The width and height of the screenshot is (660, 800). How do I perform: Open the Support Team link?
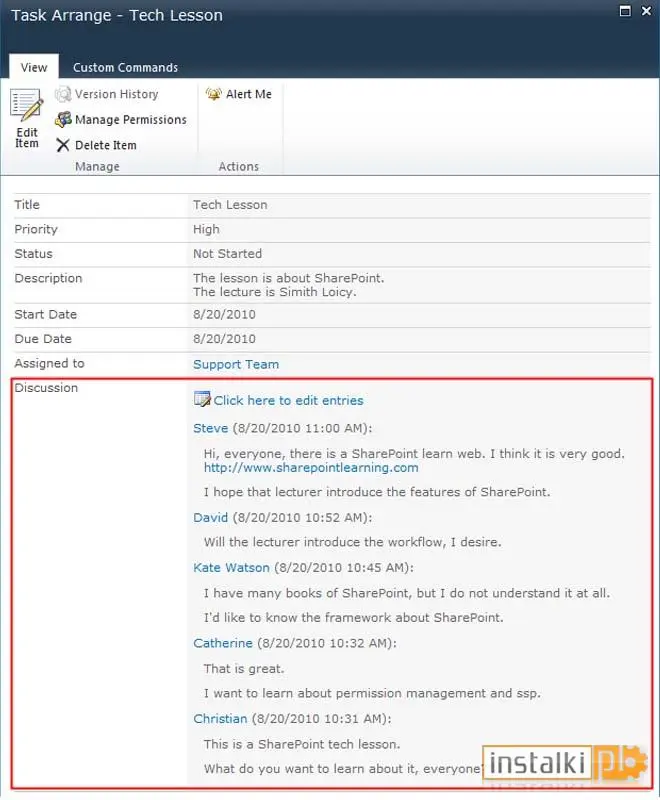(236, 364)
